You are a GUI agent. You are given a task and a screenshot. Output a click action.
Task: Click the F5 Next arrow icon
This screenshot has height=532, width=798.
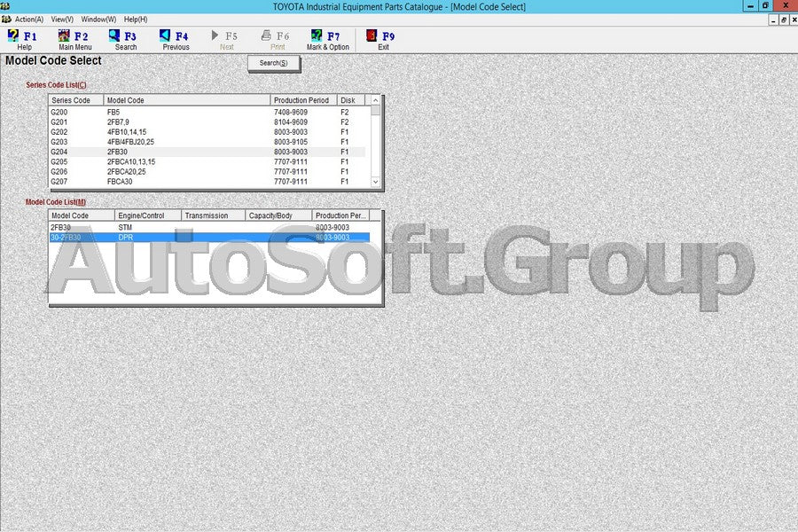click(215, 36)
